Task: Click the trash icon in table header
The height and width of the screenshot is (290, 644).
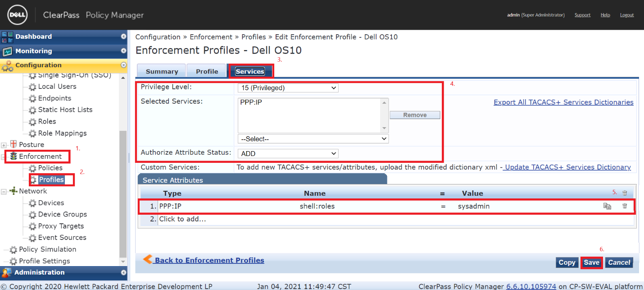Action: (x=625, y=193)
